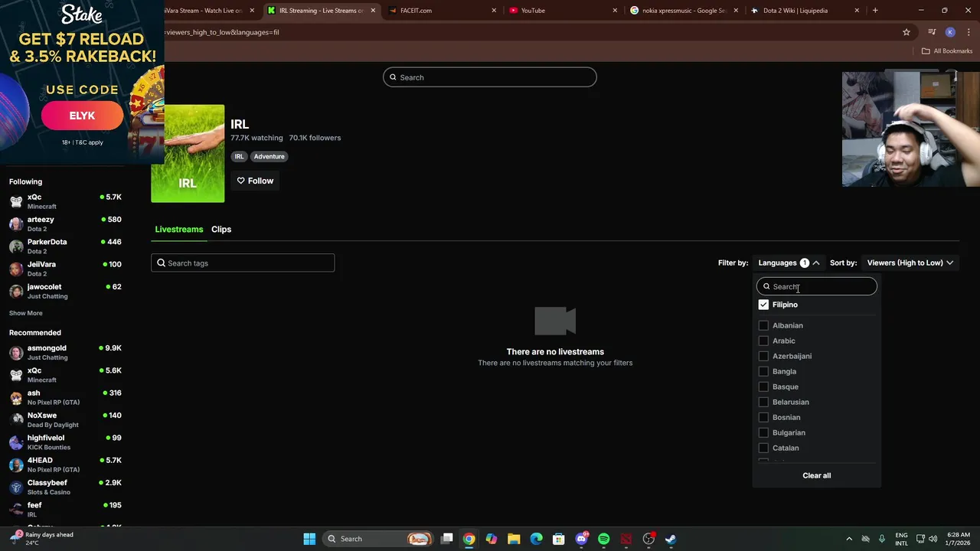Click the magnifier icon in the top search bar
The image size is (980, 551).
click(x=393, y=77)
